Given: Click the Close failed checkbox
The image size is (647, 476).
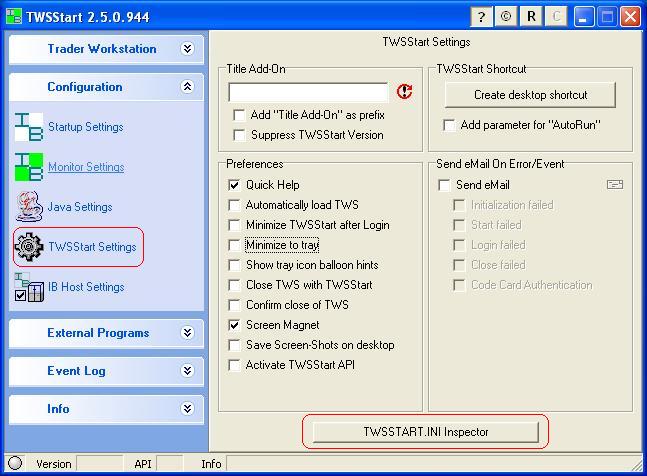Looking at the screenshot, I should (459, 265).
